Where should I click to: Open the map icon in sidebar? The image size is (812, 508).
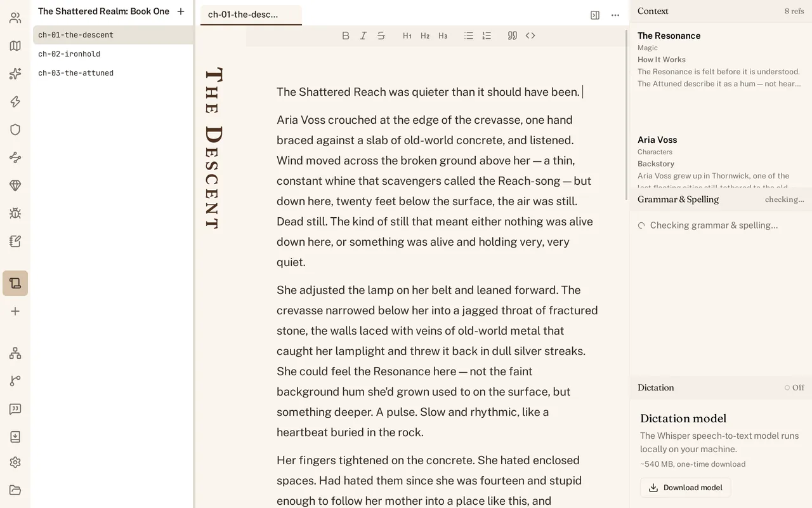coord(15,46)
